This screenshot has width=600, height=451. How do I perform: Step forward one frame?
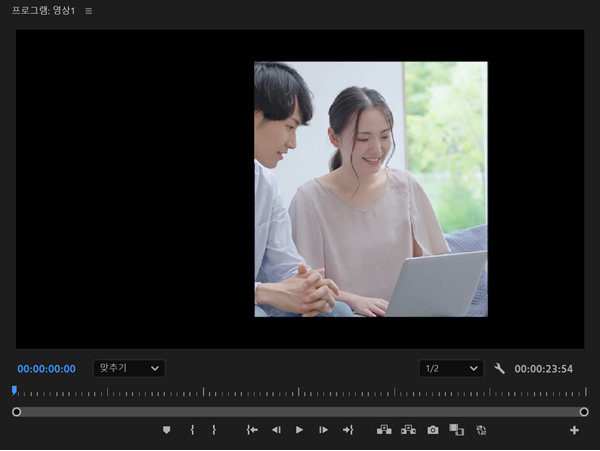coord(323,430)
